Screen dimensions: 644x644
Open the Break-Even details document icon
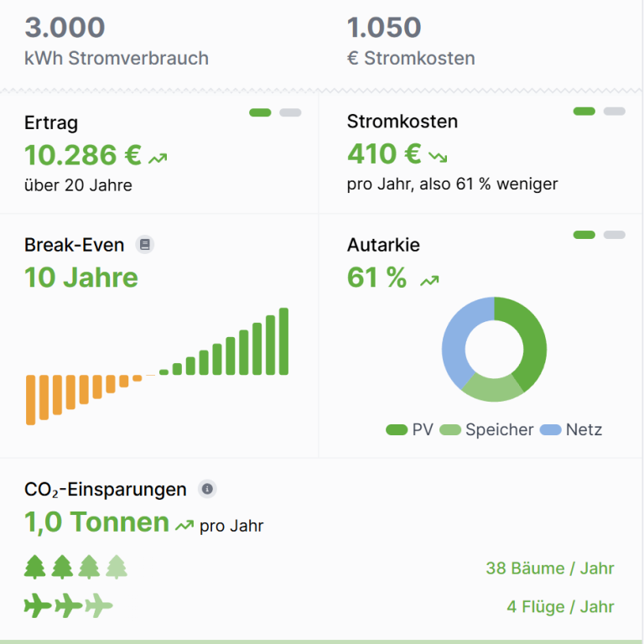coord(144,245)
